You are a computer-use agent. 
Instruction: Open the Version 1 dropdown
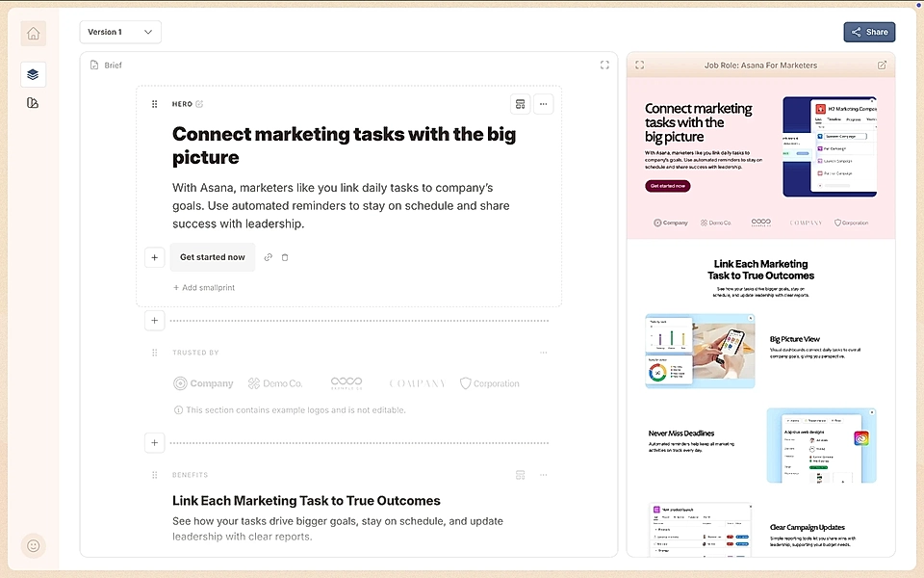[120, 31]
